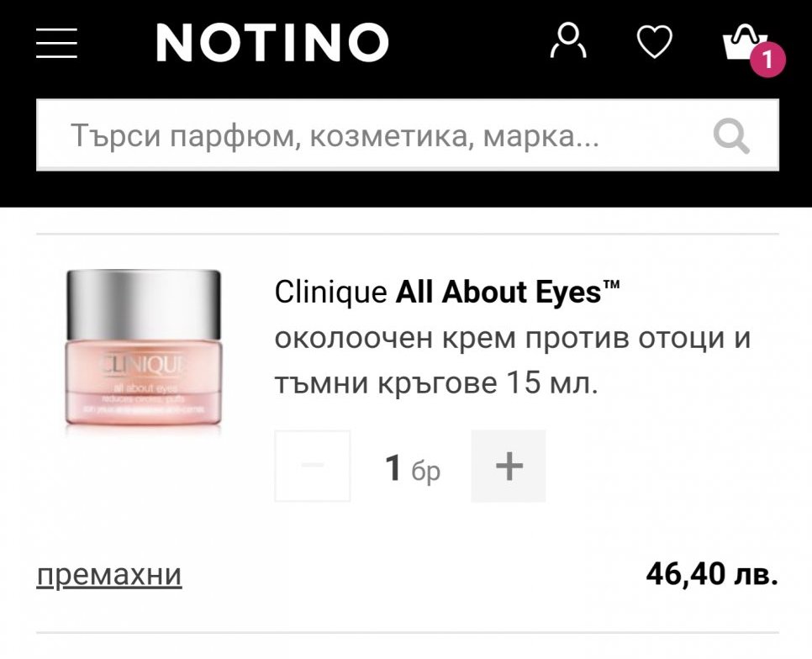
Task: Click the 1 бр quantity value
Action: (413, 468)
